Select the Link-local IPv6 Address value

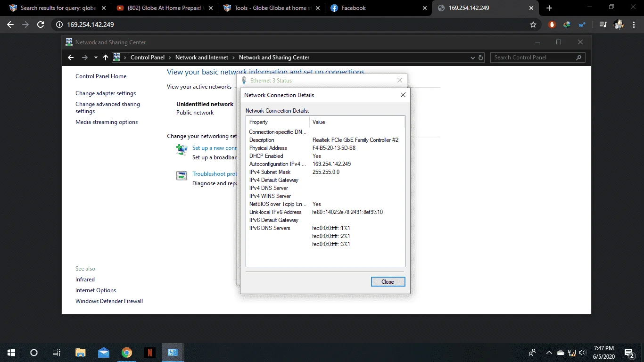347,212
